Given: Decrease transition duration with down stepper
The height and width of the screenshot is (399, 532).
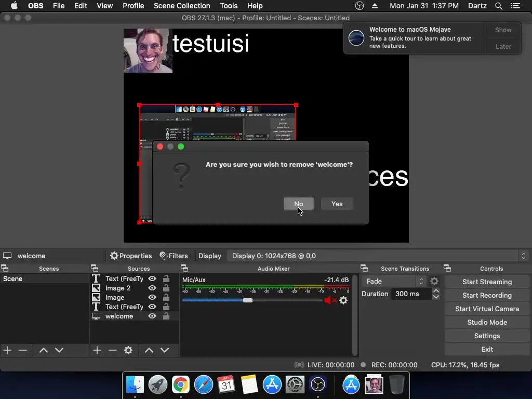Looking at the screenshot, I should (436, 297).
